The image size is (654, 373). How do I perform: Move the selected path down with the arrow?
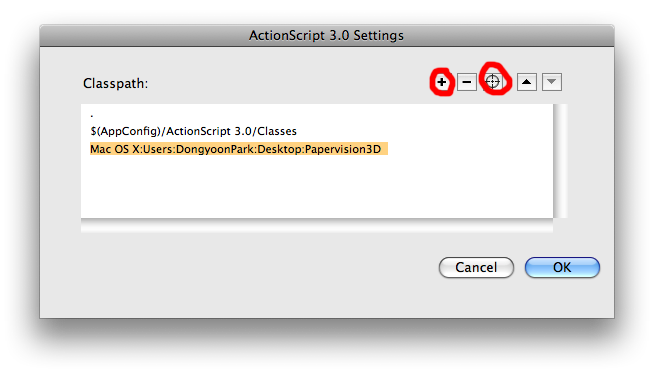tap(552, 82)
